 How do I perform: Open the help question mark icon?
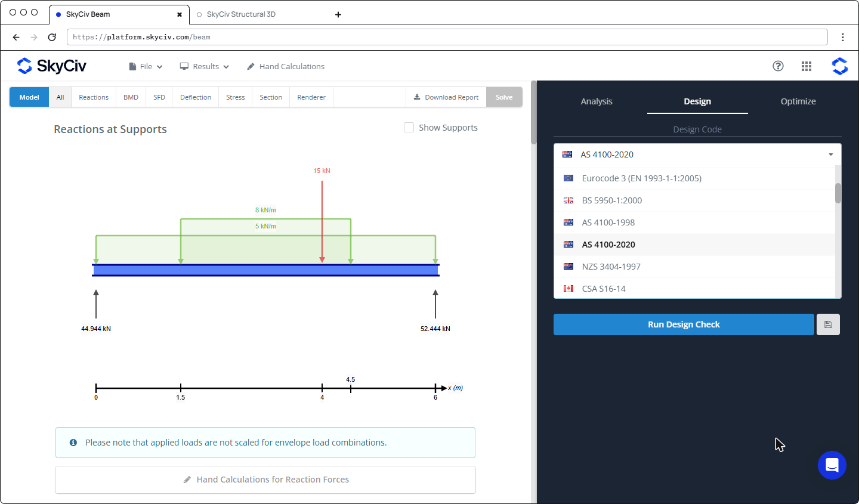778,66
